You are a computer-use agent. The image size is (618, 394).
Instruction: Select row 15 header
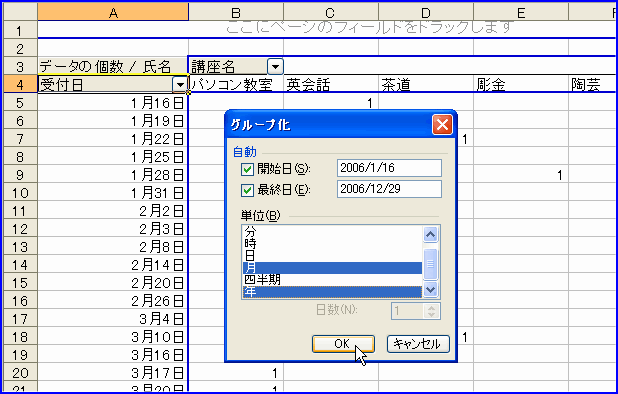20,283
